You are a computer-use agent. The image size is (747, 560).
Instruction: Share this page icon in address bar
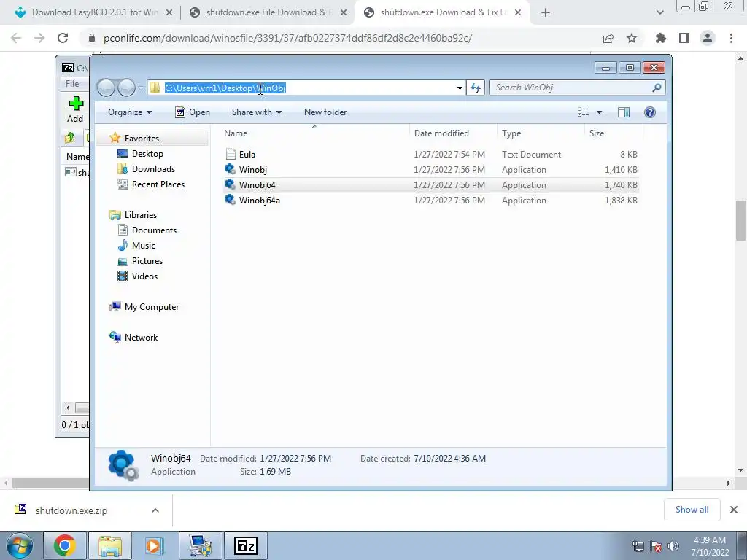[x=608, y=38]
